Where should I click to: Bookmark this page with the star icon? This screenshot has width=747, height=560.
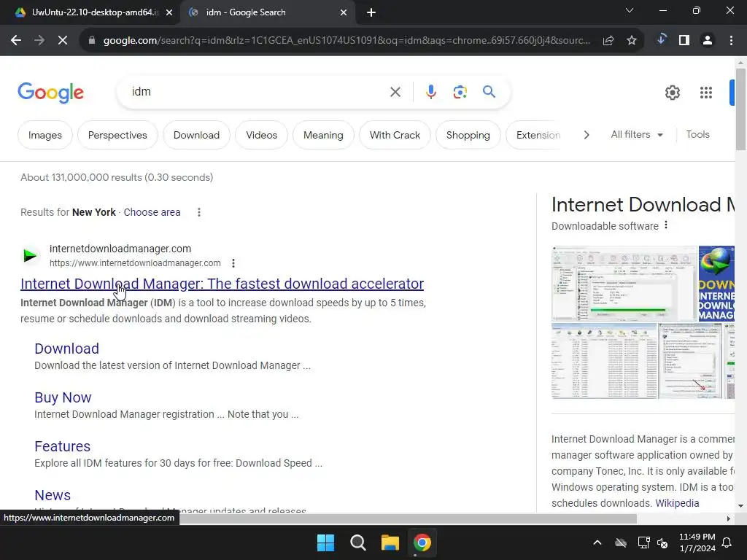[x=632, y=41]
